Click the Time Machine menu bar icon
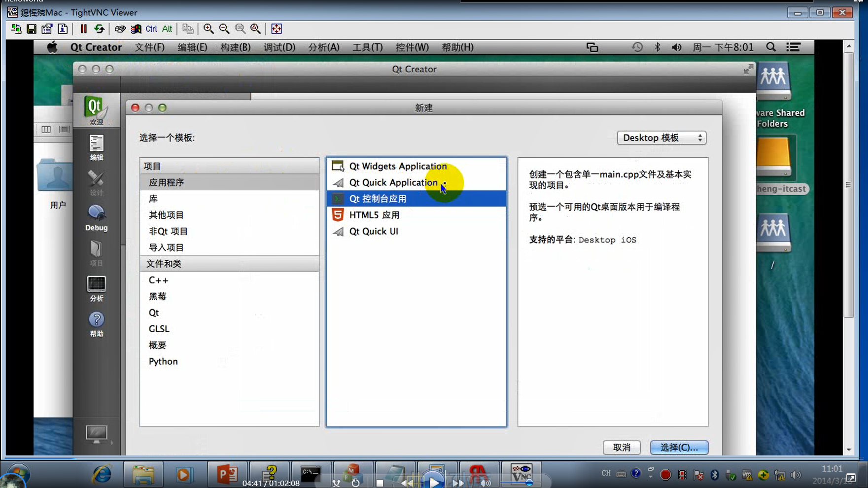This screenshot has width=868, height=488. point(637,47)
